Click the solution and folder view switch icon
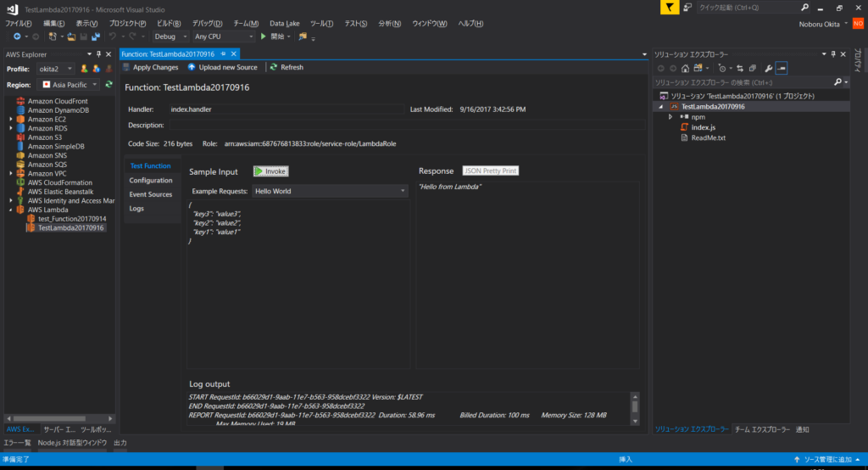 [698, 68]
